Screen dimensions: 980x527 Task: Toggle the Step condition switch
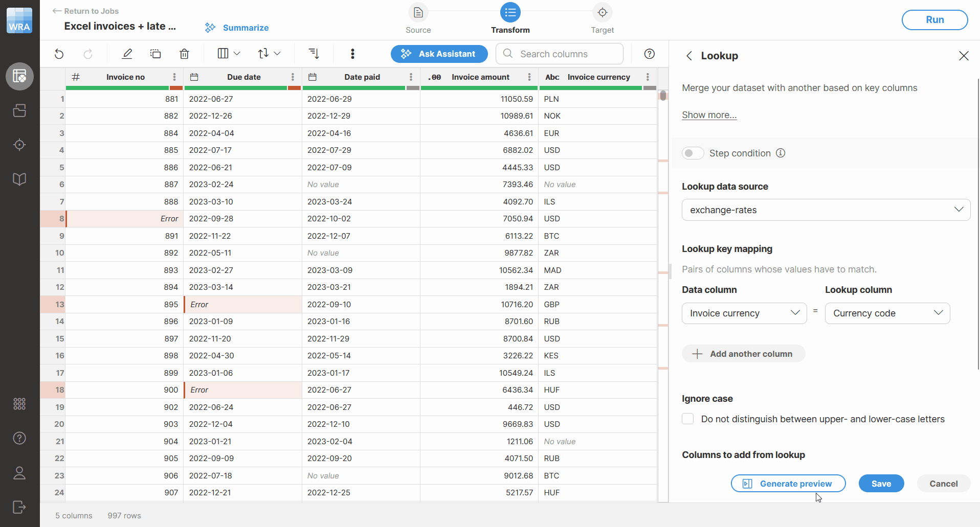click(693, 153)
